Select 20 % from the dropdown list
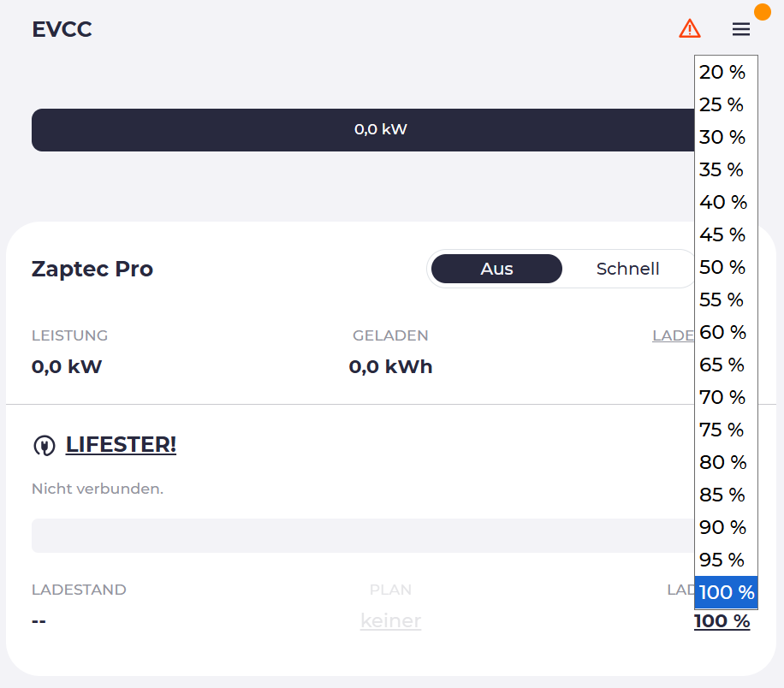 723,73
